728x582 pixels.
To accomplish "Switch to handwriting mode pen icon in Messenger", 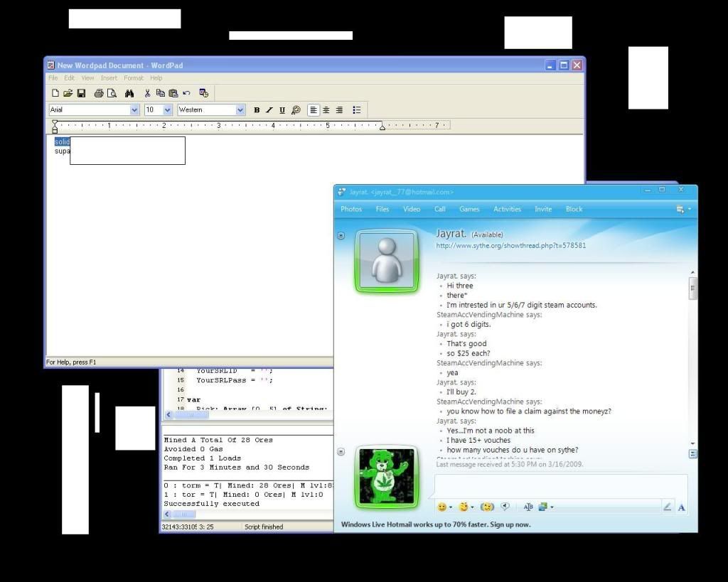I will pos(667,507).
